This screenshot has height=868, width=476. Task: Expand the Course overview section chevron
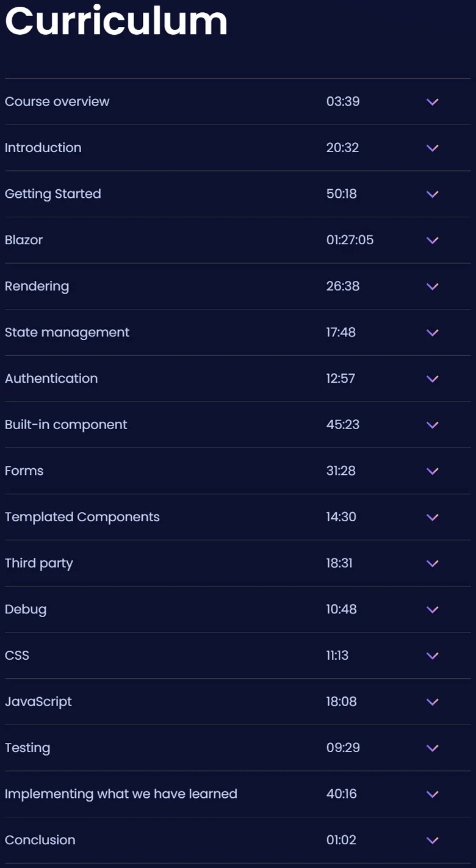[433, 102]
